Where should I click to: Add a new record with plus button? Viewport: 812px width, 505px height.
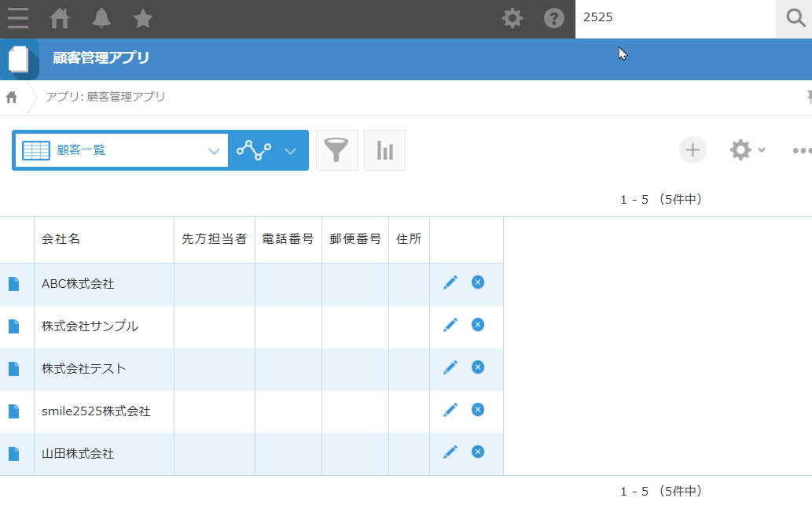pyautogui.click(x=693, y=150)
